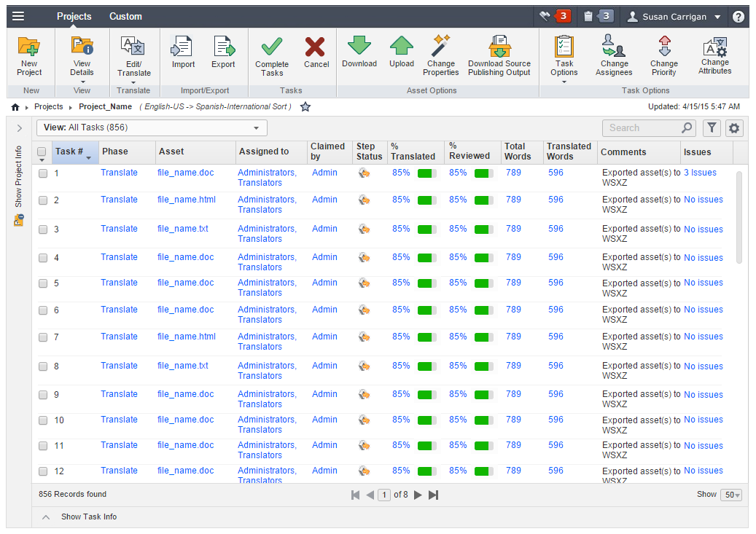
Task: Click the Search input field
Action: click(642, 128)
